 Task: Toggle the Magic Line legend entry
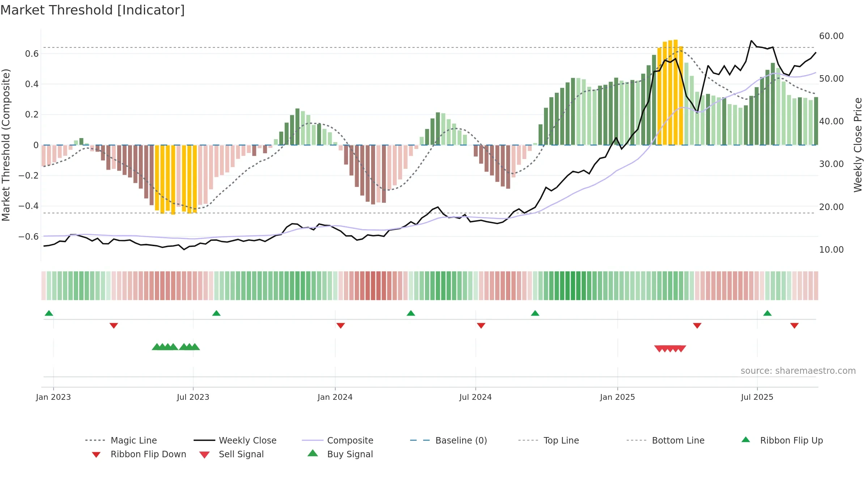tap(121, 440)
